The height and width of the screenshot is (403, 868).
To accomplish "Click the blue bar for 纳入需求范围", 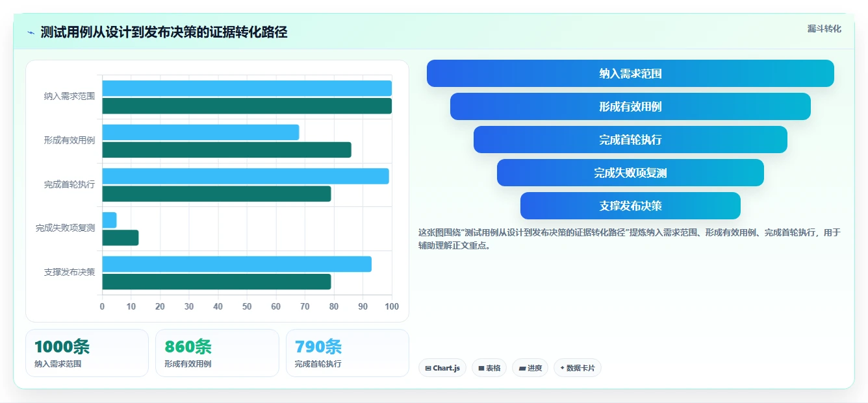I will (x=247, y=88).
